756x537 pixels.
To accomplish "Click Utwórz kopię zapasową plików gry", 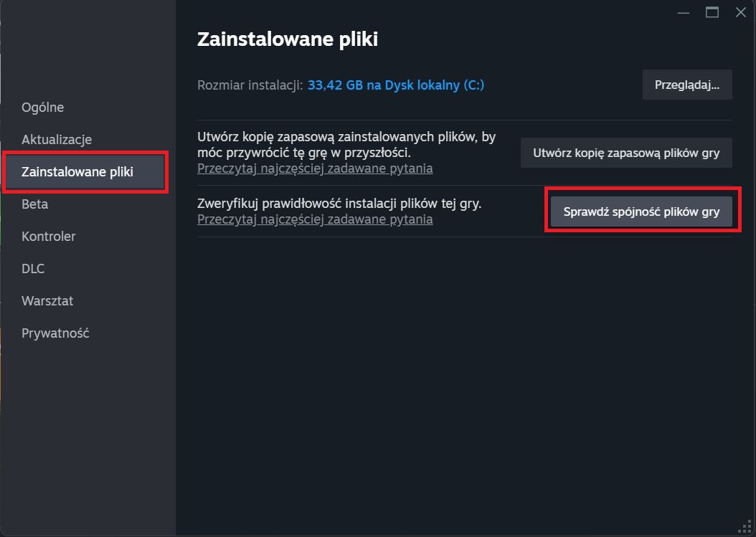I will pos(626,153).
